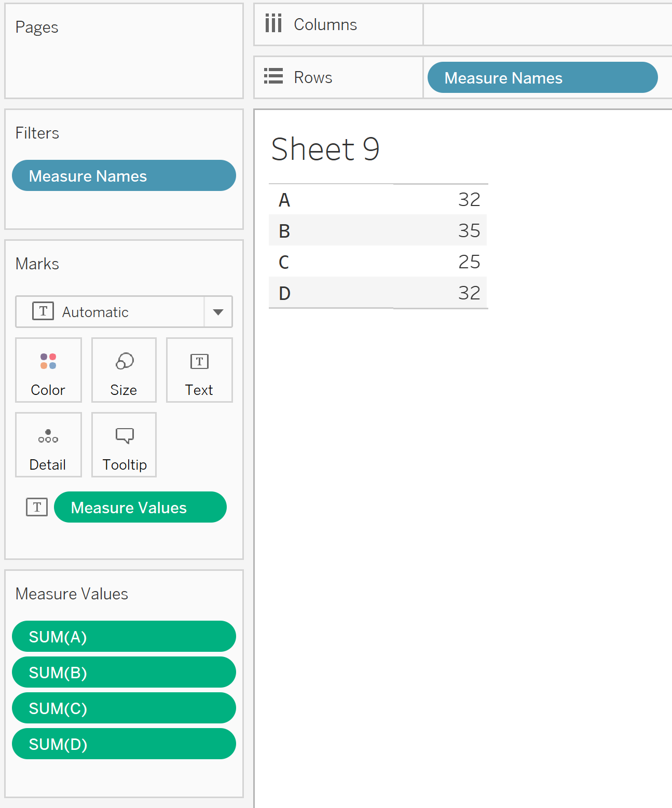Click the Rows shelf icon
Viewport: 672px width, 808px height.
coord(273,76)
